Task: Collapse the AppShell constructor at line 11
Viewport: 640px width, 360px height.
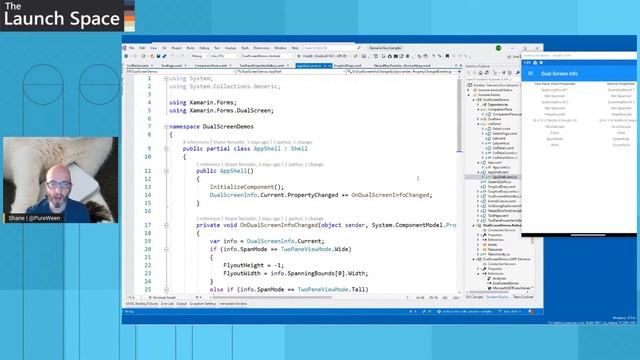Action: pos(166,171)
